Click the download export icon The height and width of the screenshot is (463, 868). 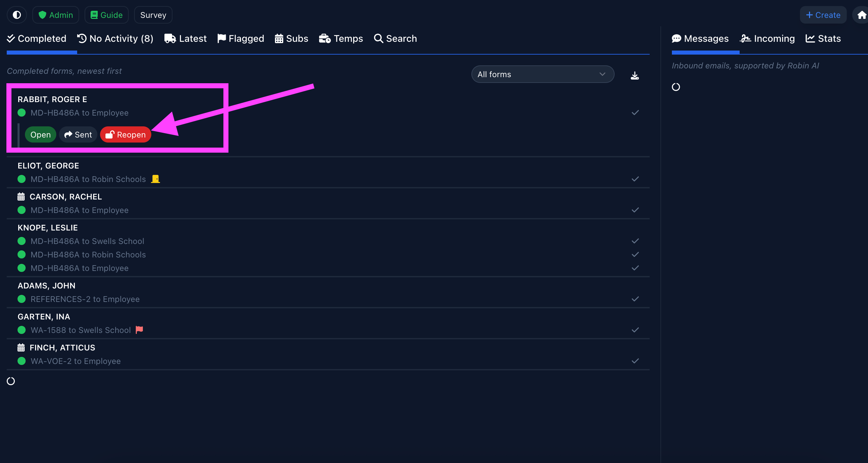click(x=634, y=75)
